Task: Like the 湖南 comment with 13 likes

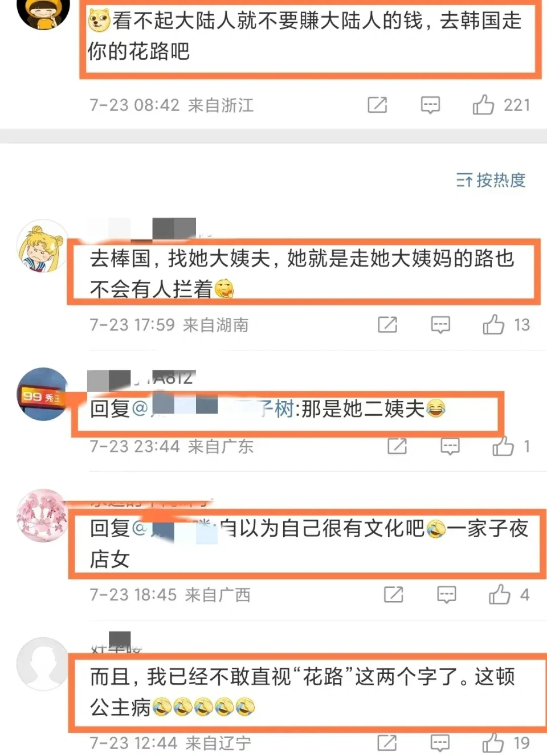Action: 493,325
